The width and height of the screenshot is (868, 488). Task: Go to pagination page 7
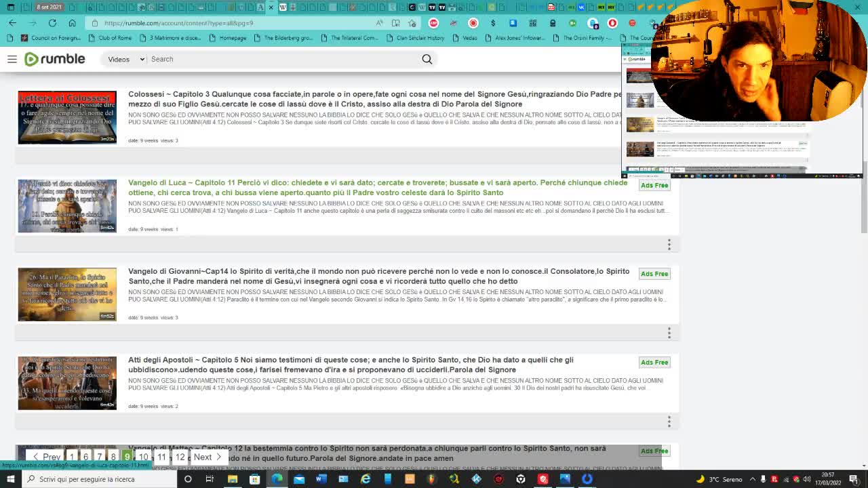(x=100, y=457)
